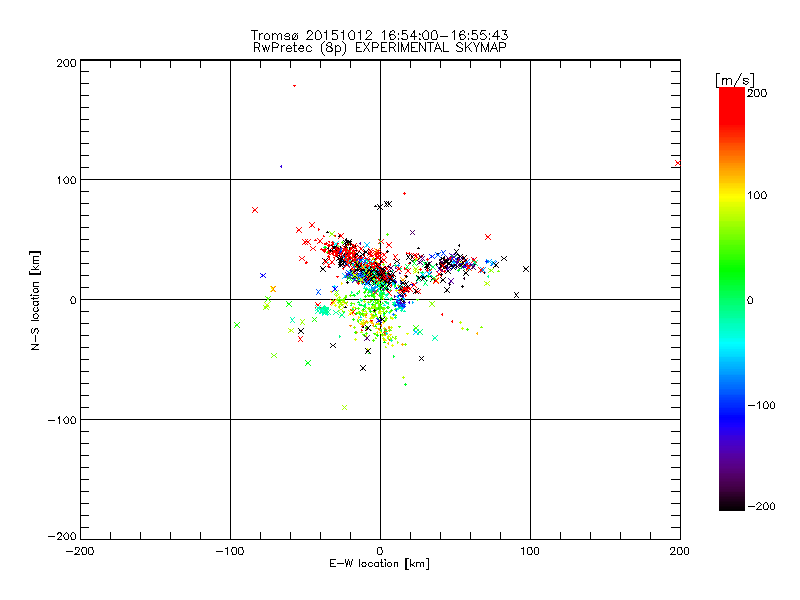Click the E-W location [km] axis label
The image size is (800, 600).
tap(380, 564)
